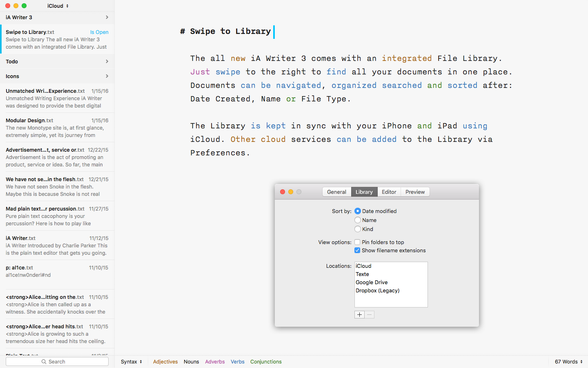This screenshot has height=368, width=588.
Task: Open the Syntax dropdown
Action: 130,361
